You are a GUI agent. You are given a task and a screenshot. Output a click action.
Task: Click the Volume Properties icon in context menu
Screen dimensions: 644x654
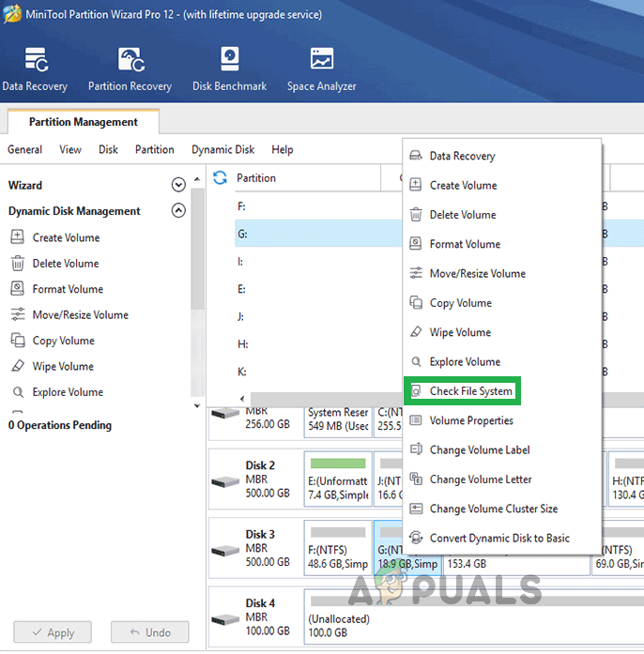tap(416, 420)
